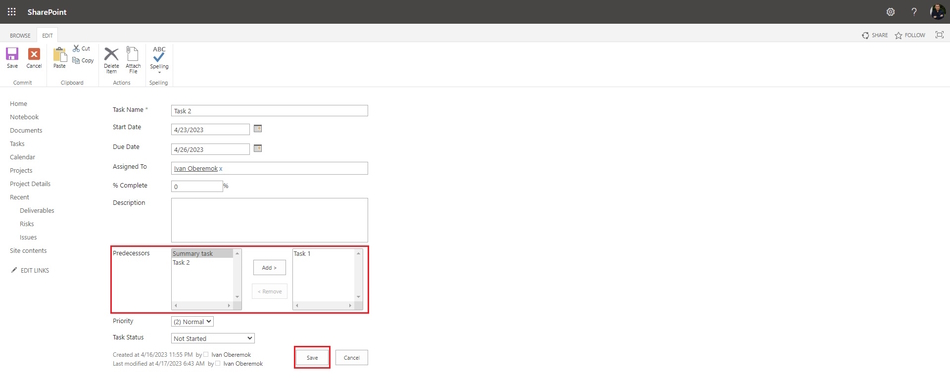
Task: Select Task 2 in Predecessors available list
Action: click(181, 263)
